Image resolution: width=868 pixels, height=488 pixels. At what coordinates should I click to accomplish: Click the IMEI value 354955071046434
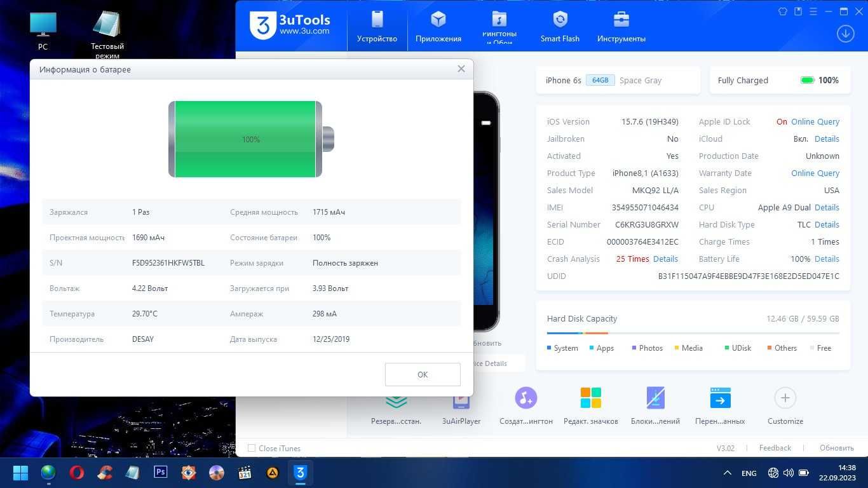[645, 207]
